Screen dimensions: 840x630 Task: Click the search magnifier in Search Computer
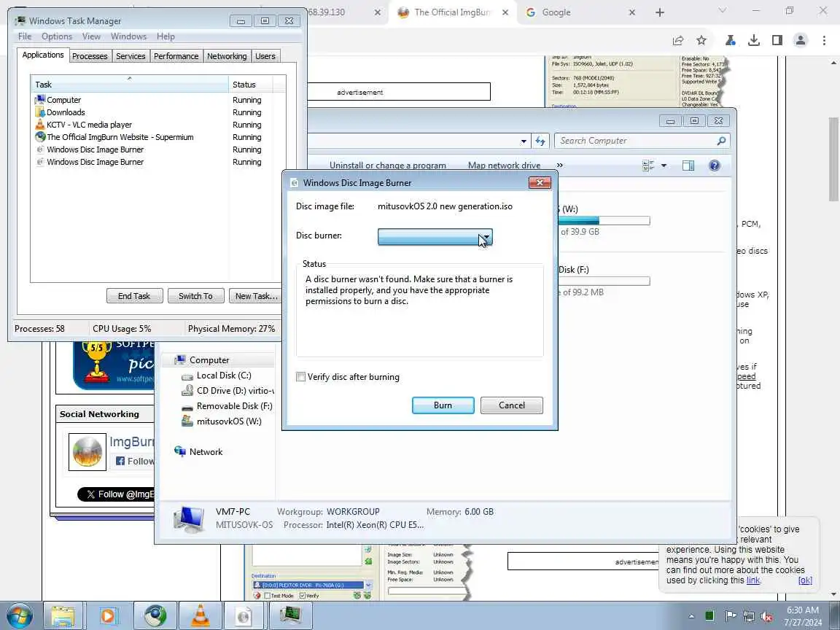(x=721, y=141)
